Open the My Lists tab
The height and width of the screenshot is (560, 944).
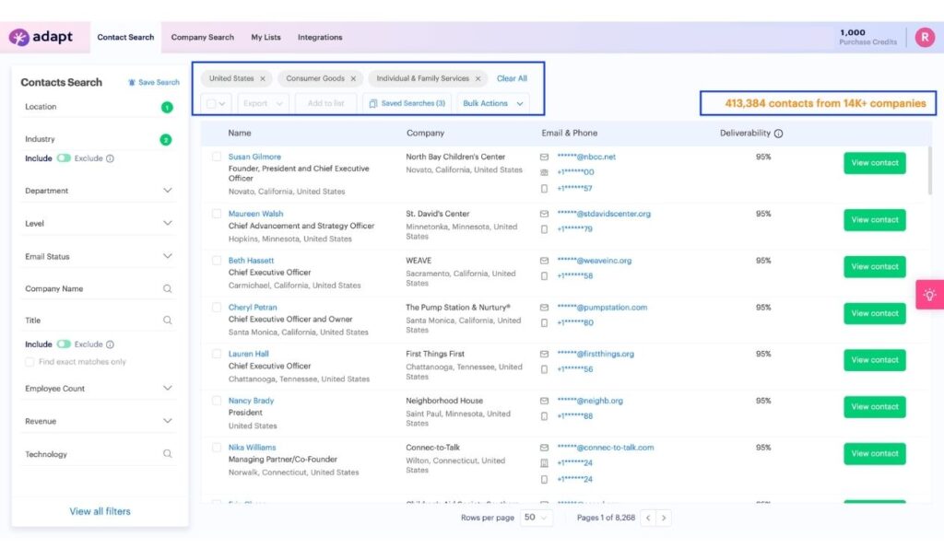[265, 37]
